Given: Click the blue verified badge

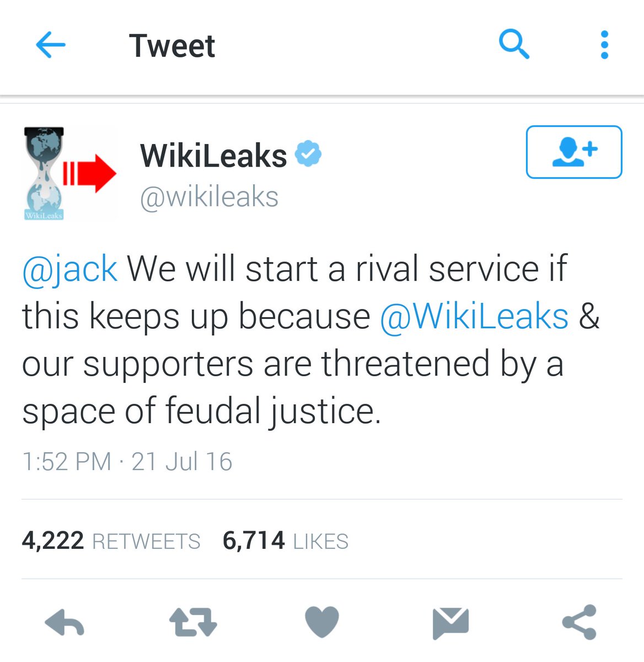Looking at the screenshot, I should tap(308, 154).
